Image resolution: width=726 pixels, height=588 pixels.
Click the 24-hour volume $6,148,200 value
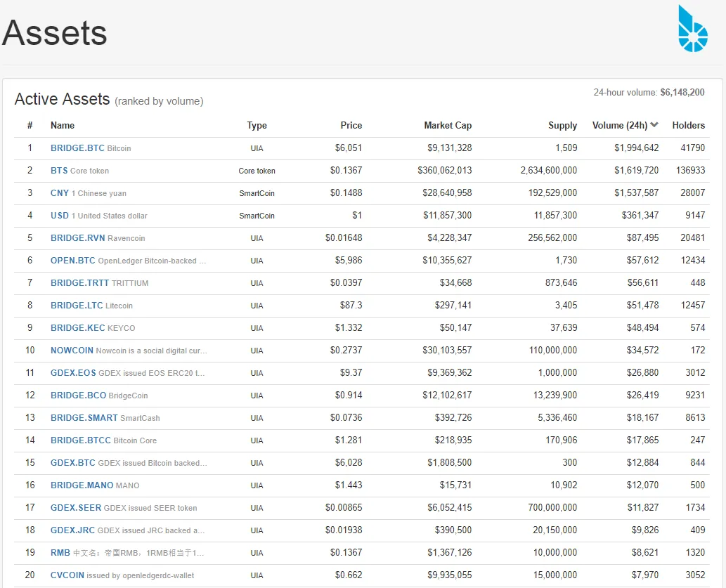click(682, 92)
